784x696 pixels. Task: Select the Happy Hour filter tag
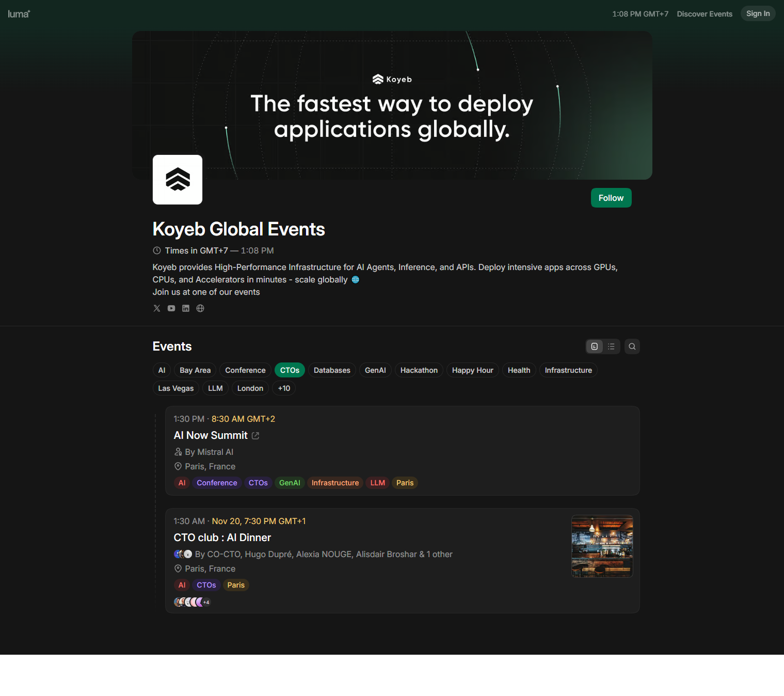click(x=473, y=370)
